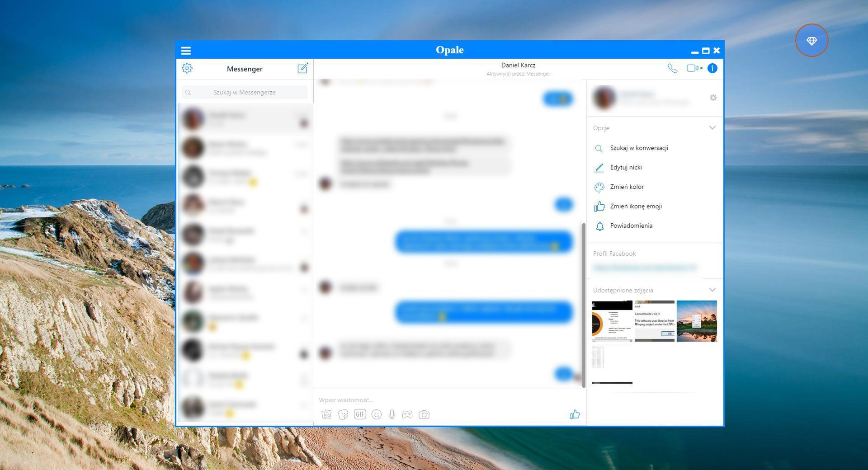Open Powiadomienia notification settings
The image size is (868, 470).
pyautogui.click(x=631, y=226)
